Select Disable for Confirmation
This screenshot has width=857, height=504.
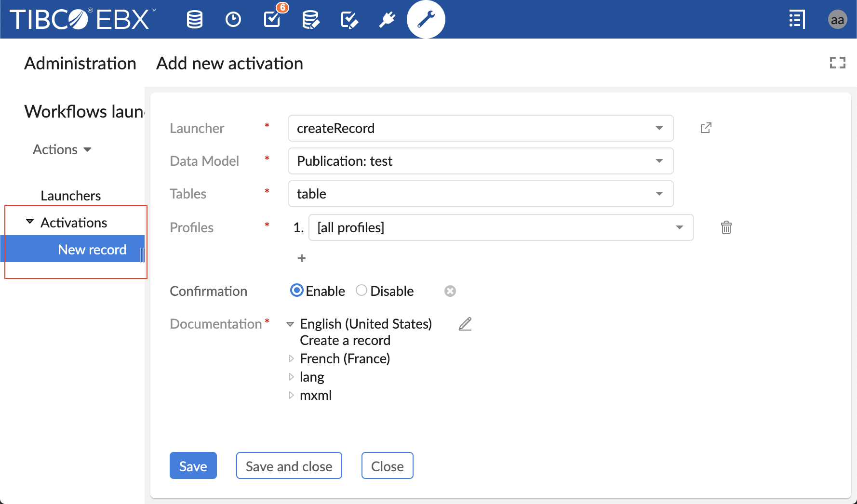click(x=362, y=291)
